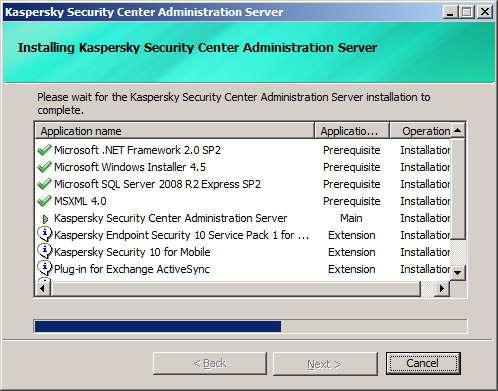Image resolution: width=498 pixels, height=391 pixels.
Task: Click green checkmark beside Microsoft .NET Framework 2.0 SP2
Action: 44,150
